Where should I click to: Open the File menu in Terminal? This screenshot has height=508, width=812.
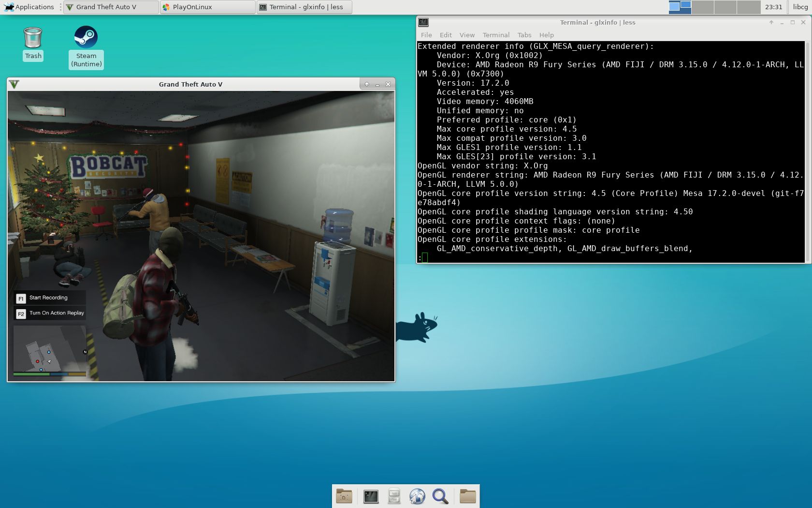click(426, 35)
